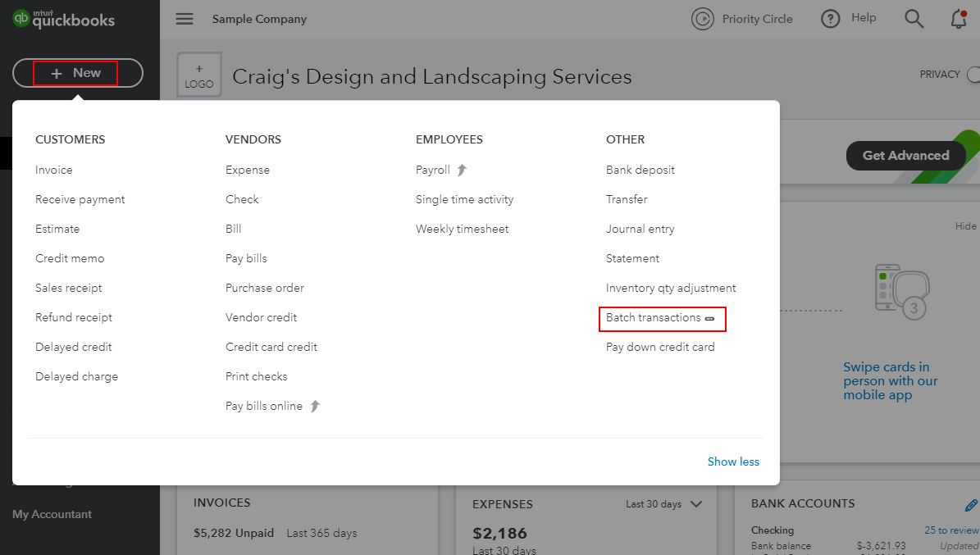Select Journal entry

(x=640, y=228)
